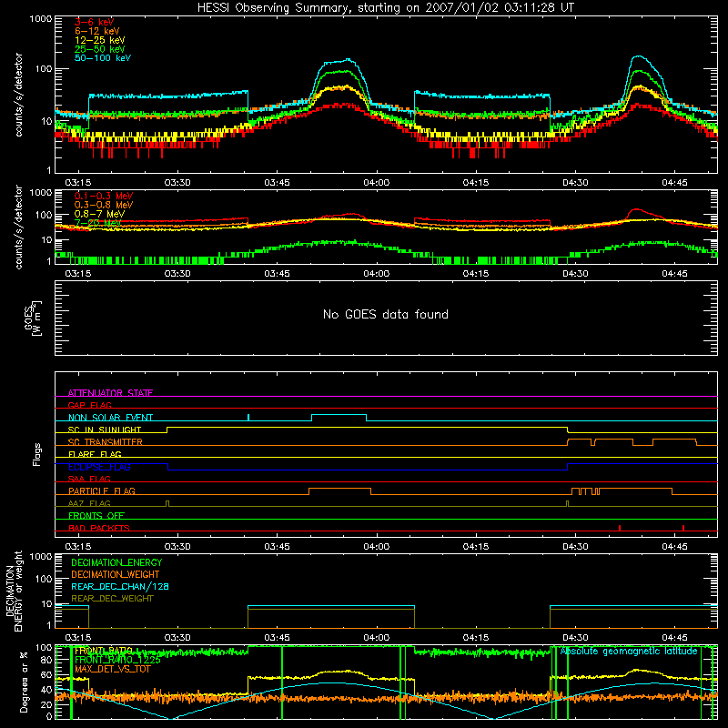This screenshot has height=728, width=728.
Task: Click the MAX_DET_VS_TOT legend entry
Action: (112, 669)
